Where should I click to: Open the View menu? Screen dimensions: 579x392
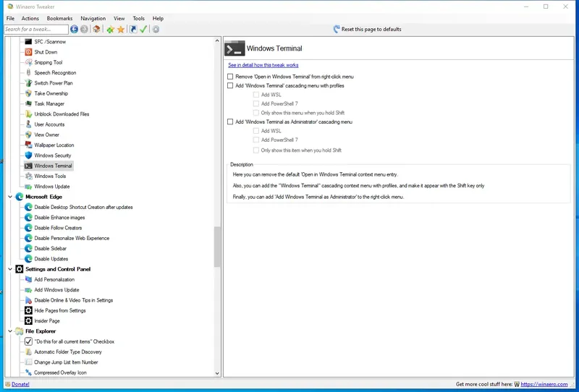pos(119,18)
